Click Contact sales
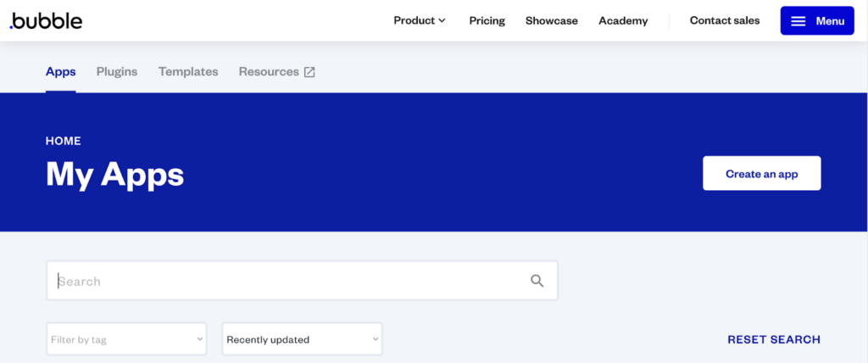The width and height of the screenshot is (868, 363). [x=725, y=20]
